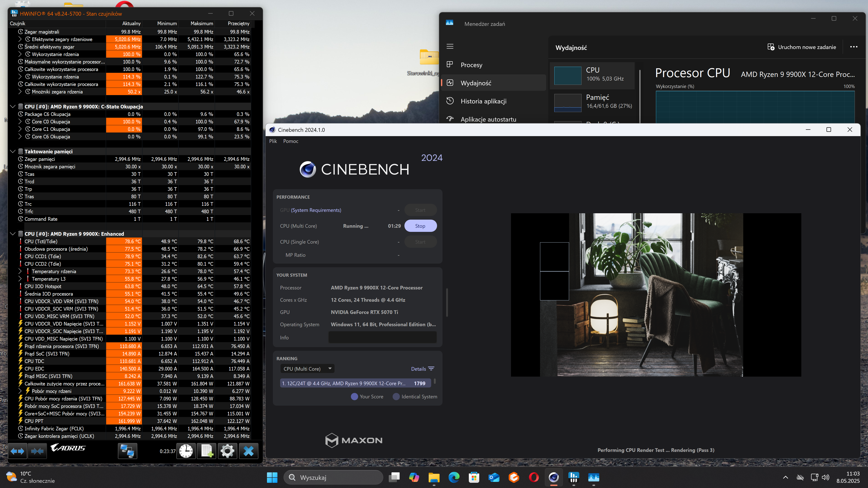Switch to Cinebench taskbar icon

click(554, 477)
